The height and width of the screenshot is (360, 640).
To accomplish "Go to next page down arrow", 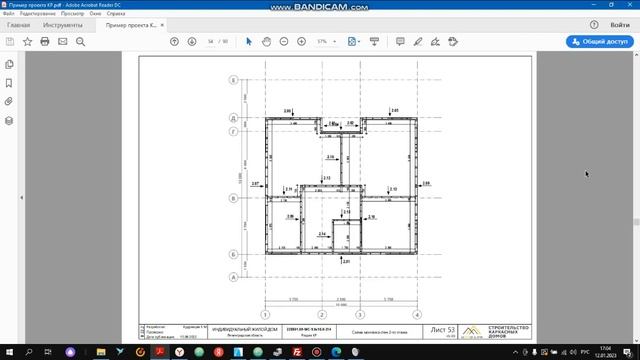I will click(192, 42).
